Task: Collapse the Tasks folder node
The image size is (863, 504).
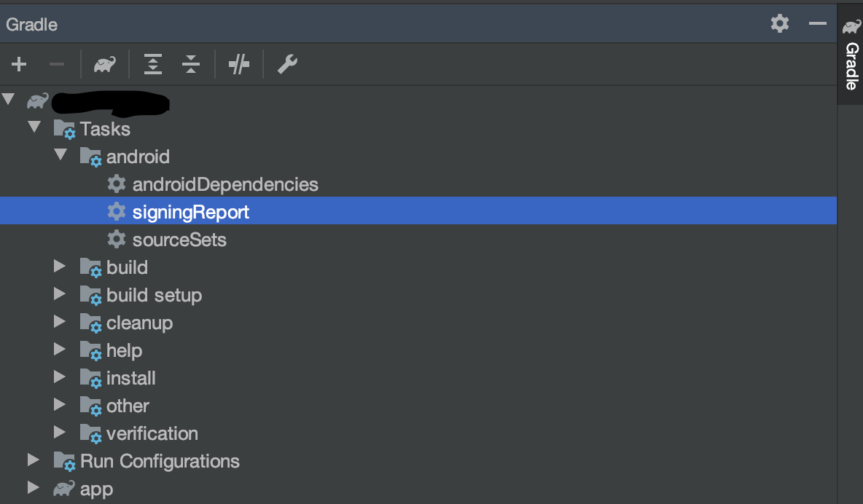Action: (x=34, y=127)
